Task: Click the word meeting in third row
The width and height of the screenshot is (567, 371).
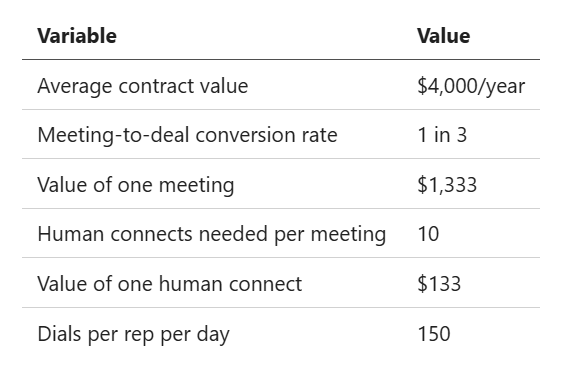Action: coord(196,186)
